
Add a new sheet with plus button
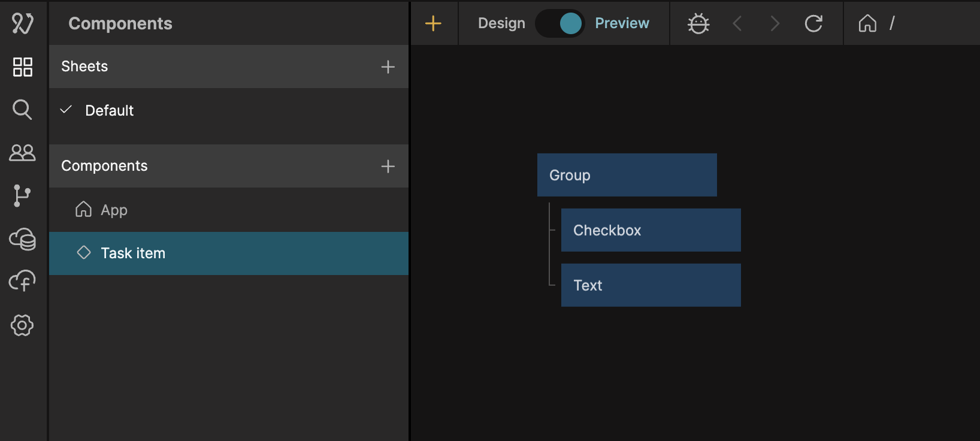(x=388, y=67)
